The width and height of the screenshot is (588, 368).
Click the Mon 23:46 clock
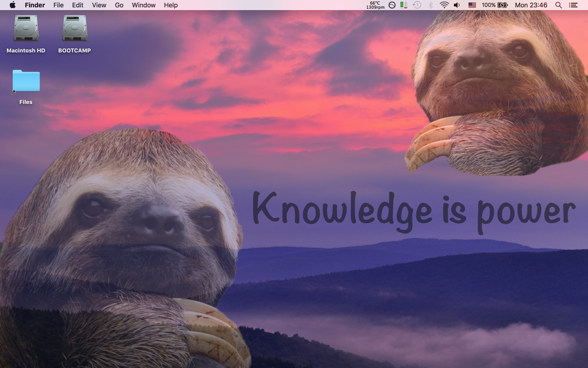(531, 5)
